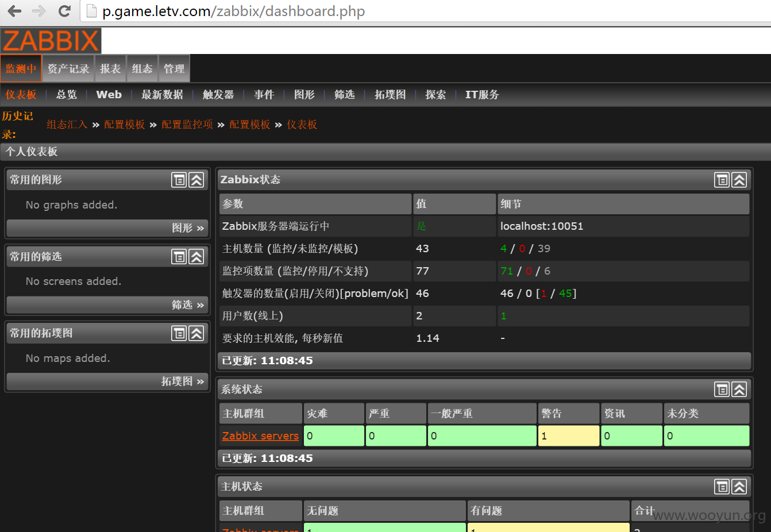Click the 警告 cell showing 1
This screenshot has height=532, width=771.
coord(569,436)
